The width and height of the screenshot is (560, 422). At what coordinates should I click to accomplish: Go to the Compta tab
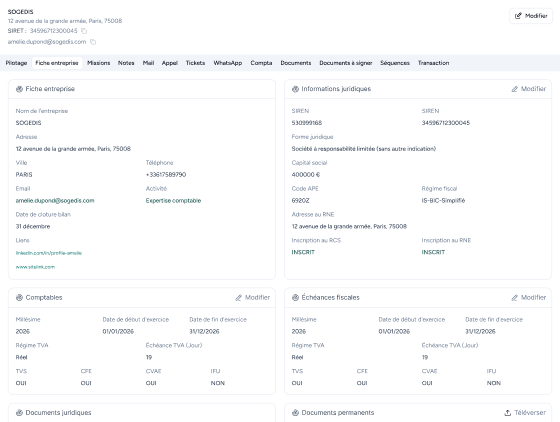click(x=261, y=63)
